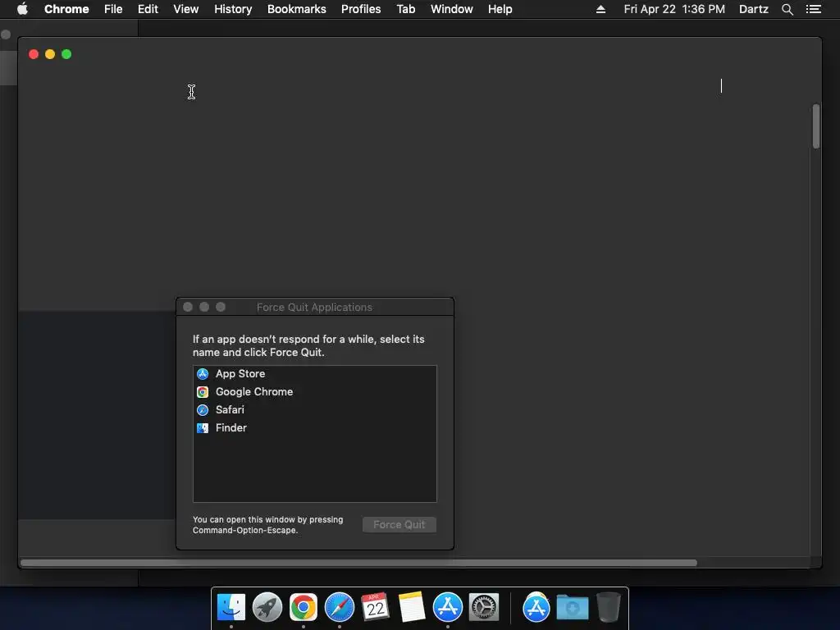840x630 pixels.
Task: Open Notification Center list icon
Action: [x=814, y=9]
